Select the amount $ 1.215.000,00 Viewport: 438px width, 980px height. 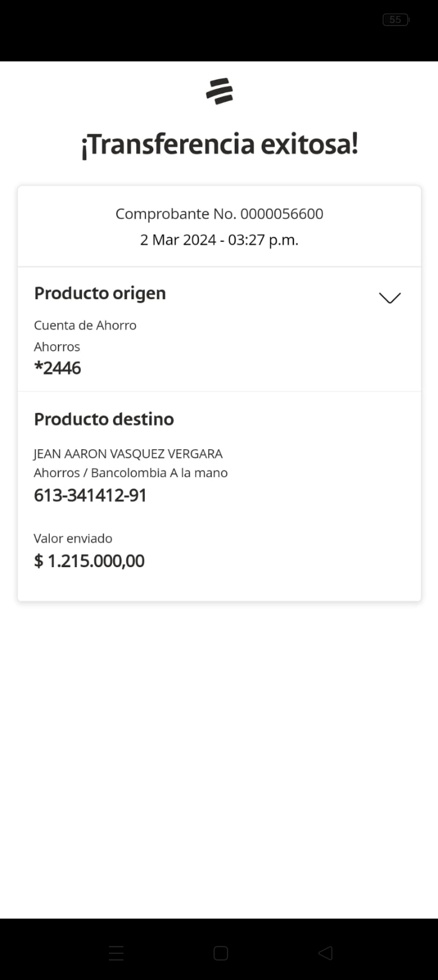[89, 561]
